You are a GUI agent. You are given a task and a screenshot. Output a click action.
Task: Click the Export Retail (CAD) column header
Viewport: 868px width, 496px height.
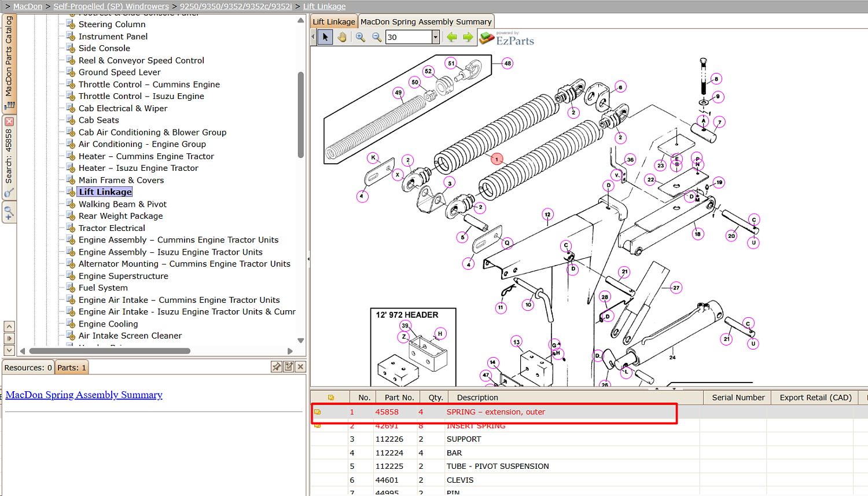(815, 398)
